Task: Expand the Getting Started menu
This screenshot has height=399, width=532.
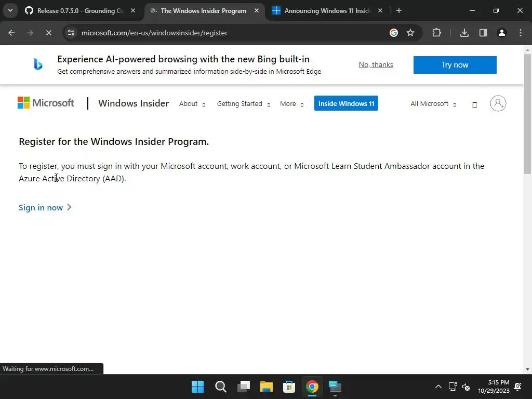Action: pos(243,104)
